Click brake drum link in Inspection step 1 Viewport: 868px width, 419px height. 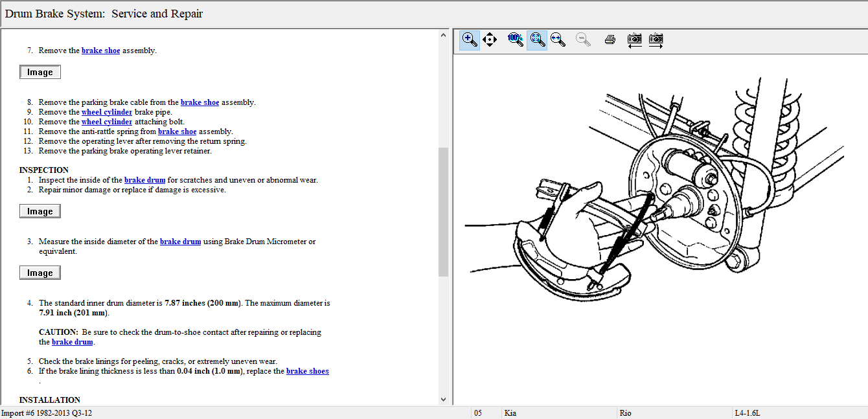pos(144,180)
